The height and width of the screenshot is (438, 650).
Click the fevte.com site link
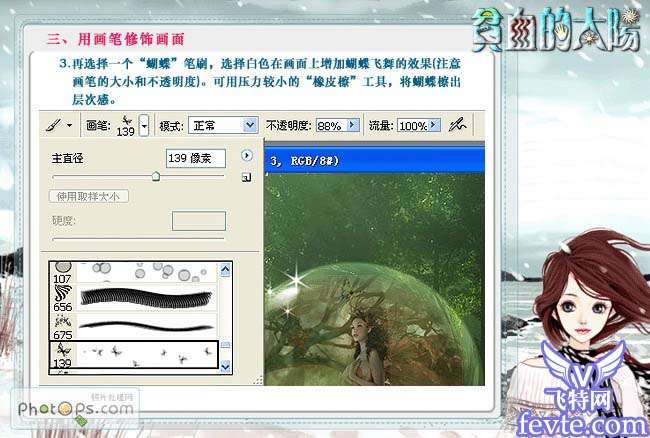pyautogui.click(x=582, y=423)
